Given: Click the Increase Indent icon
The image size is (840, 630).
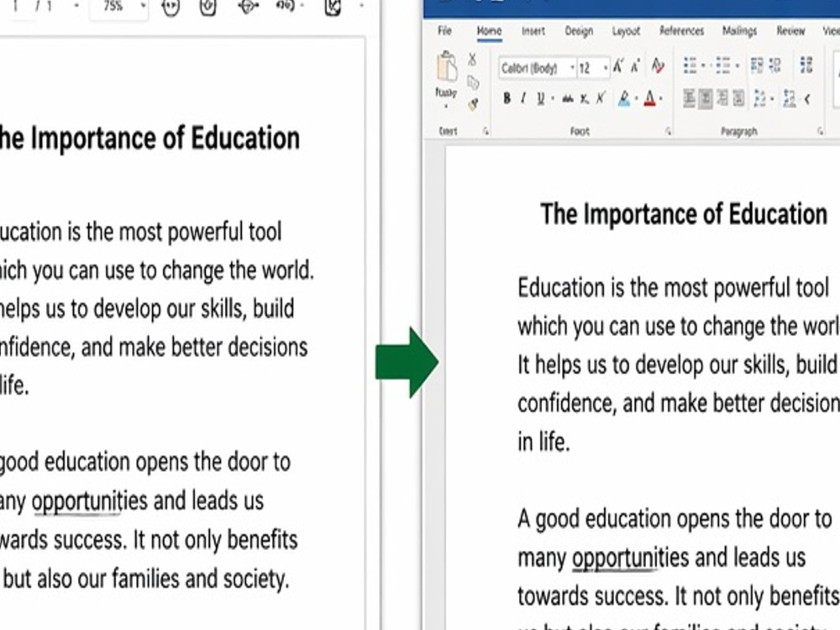Looking at the screenshot, I should (774, 66).
